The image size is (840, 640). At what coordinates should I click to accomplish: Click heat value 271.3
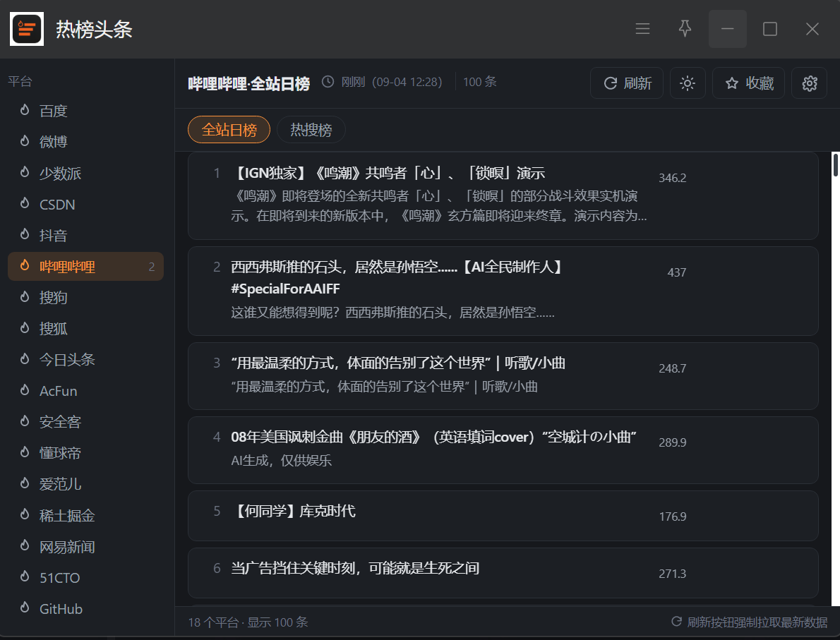tap(672, 574)
